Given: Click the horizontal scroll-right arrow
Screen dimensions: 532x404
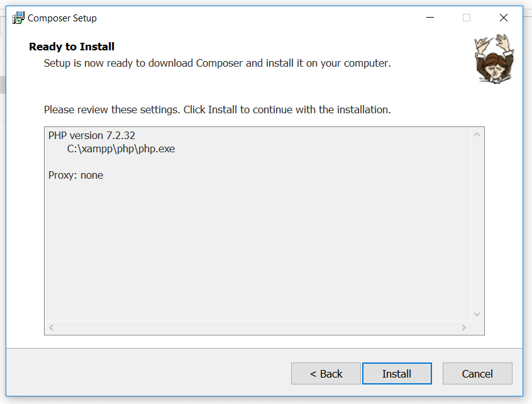Looking at the screenshot, I should point(463,328).
